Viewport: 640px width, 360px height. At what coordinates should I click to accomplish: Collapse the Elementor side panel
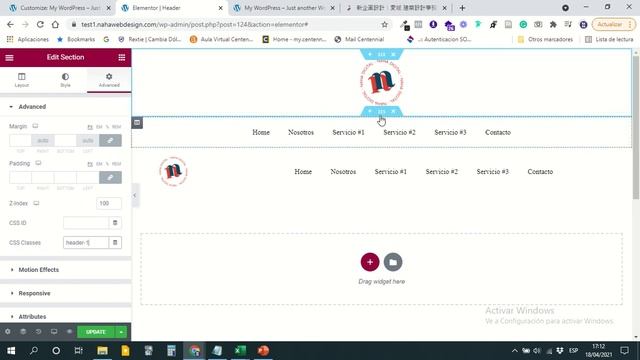(x=135, y=195)
